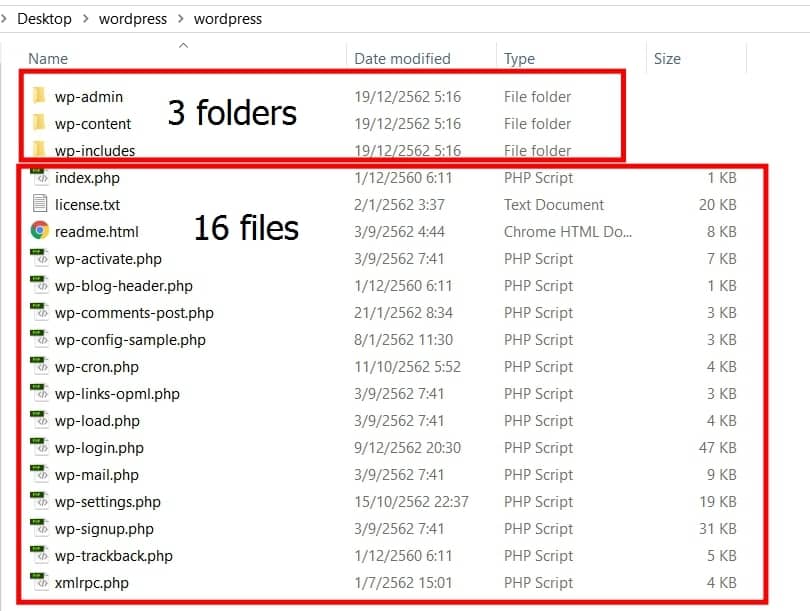Click the wp-links-opml.php file icon

pos(39,392)
